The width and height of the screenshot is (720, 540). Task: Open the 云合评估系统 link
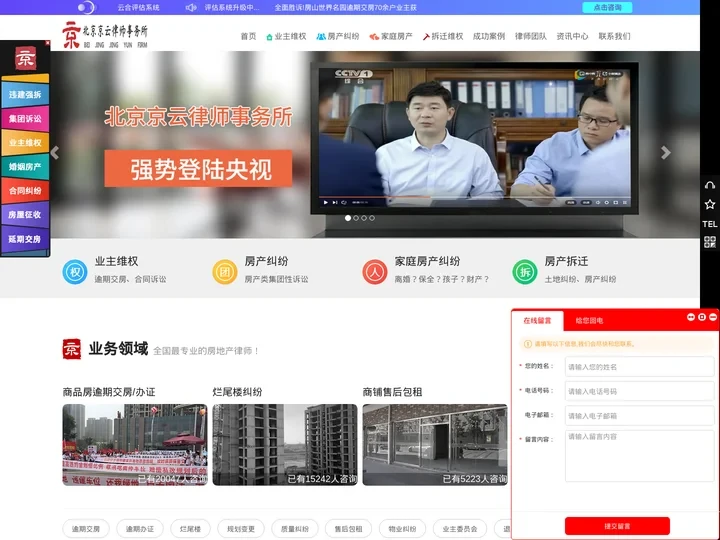(139, 7)
